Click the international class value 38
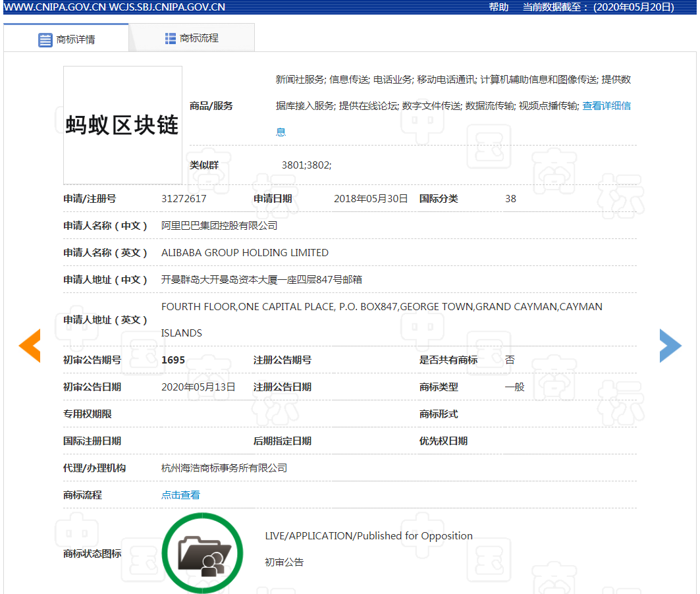The width and height of the screenshot is (700, 594). 510,199
